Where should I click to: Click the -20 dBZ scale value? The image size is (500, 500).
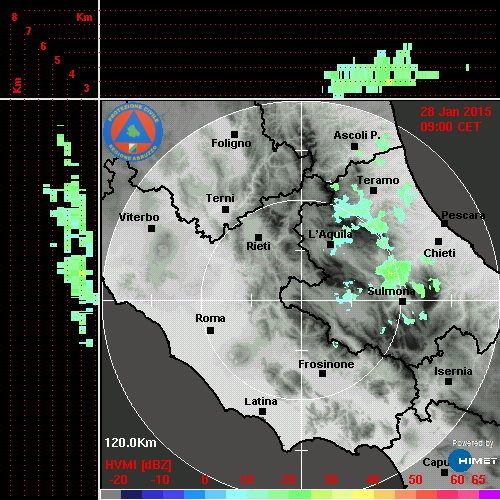point(118,480)
